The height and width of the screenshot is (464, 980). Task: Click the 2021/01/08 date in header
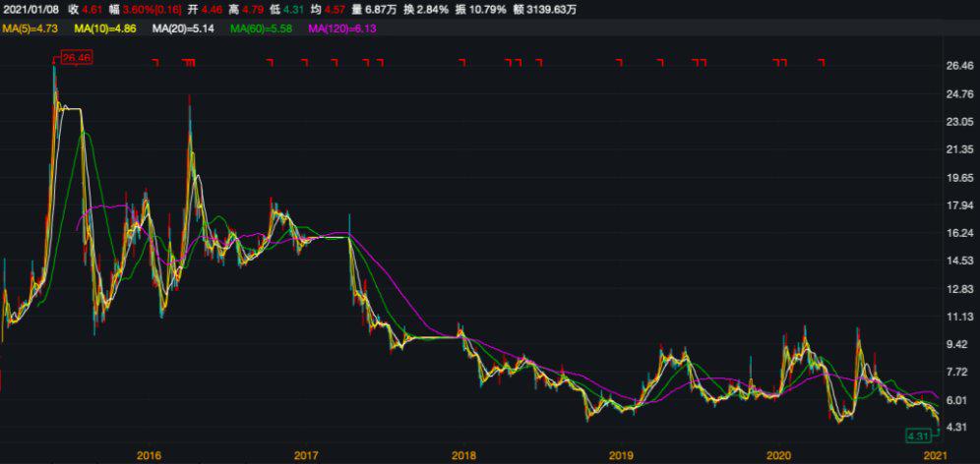click(30, 10)
